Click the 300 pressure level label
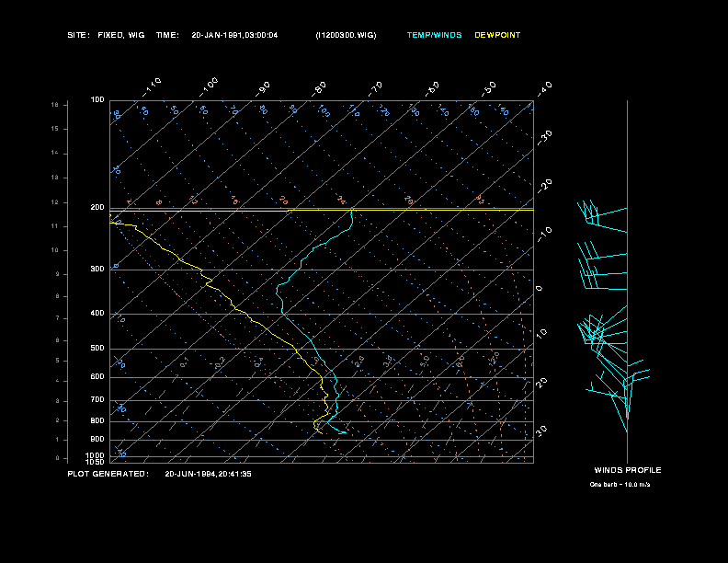Image resolution: width=728 pixels, height=563 pixels. [x=97, y=269]
